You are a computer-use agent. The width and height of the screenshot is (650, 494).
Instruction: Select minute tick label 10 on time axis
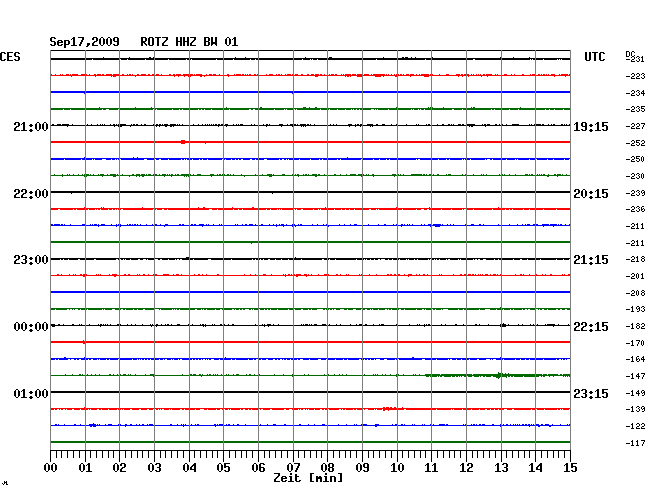[397, 468]
